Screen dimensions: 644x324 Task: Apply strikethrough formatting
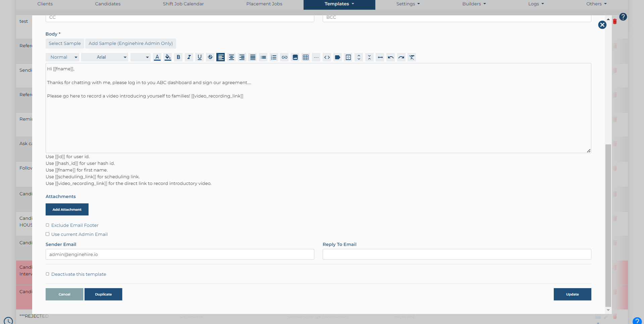tap(210, 57)
